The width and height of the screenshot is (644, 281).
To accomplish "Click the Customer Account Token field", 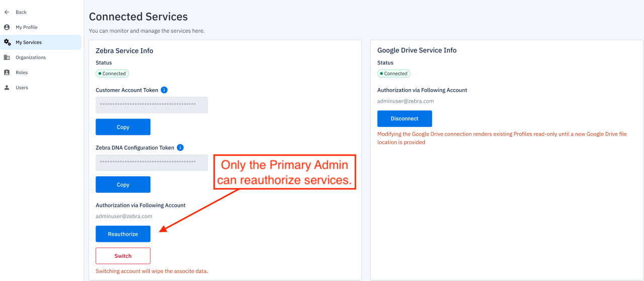I will click(x=152, y=105).
